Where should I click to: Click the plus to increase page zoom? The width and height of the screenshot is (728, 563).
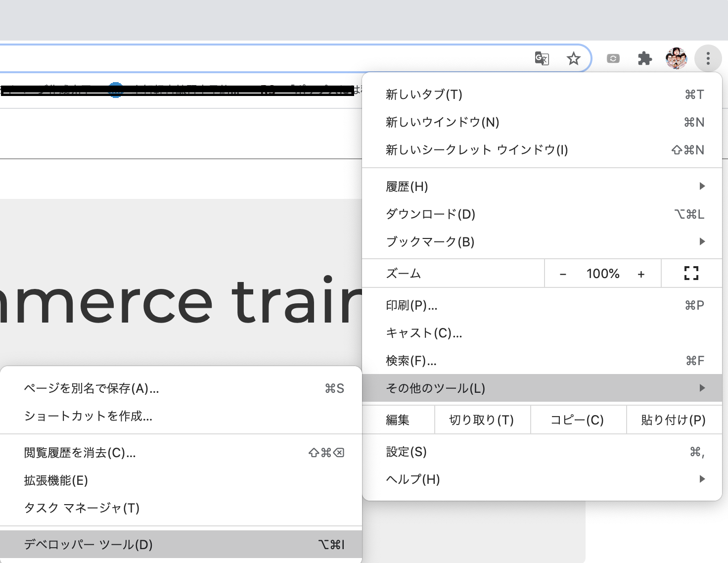click(641, 273)
